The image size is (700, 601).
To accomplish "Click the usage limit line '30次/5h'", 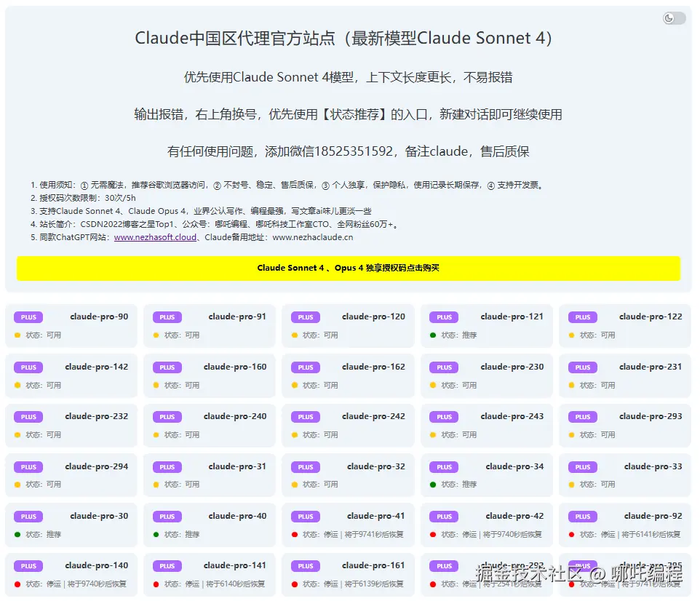I will pyautogui.click(x=83, y=198).
